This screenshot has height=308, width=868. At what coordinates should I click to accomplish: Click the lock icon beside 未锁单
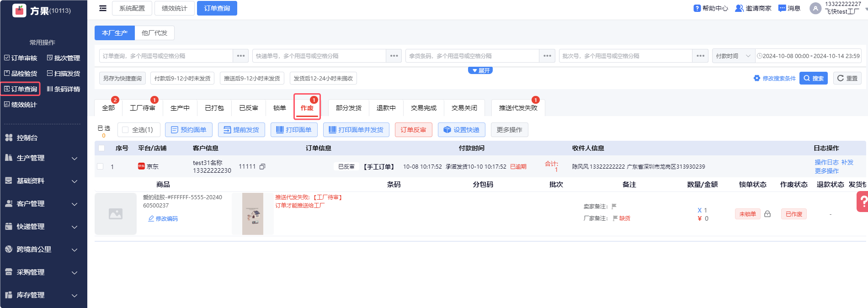(767, 214)
